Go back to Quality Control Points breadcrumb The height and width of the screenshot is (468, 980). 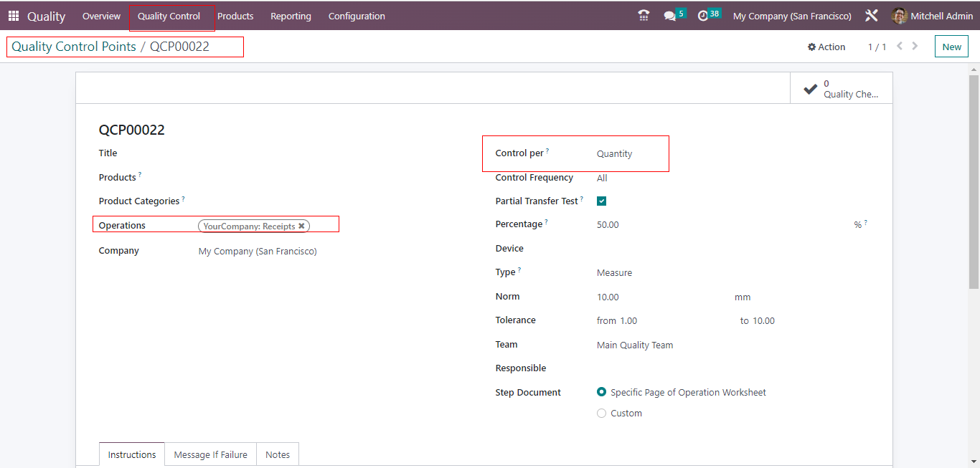click(x=74, y=47)
